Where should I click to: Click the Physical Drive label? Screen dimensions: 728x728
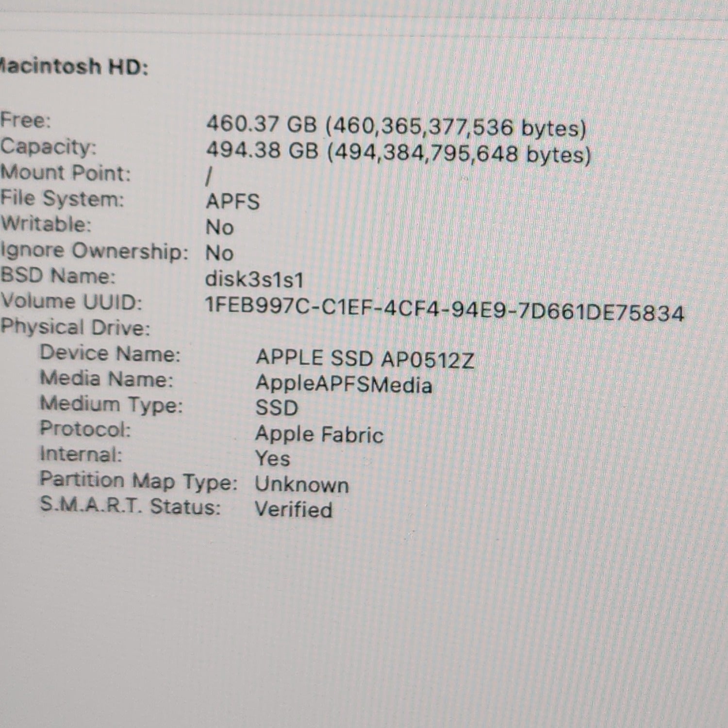[x=75, y=328]
